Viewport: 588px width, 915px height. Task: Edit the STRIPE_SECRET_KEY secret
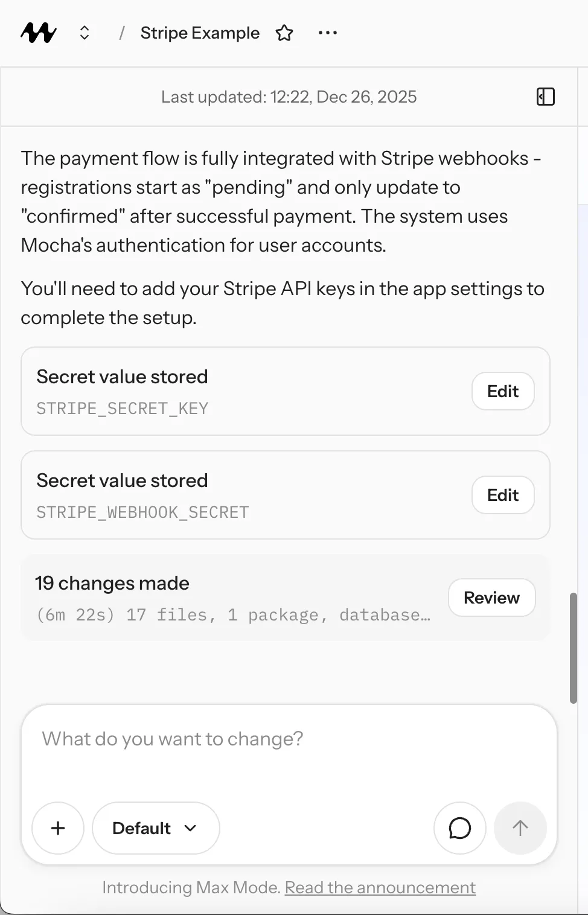[502, 391]
